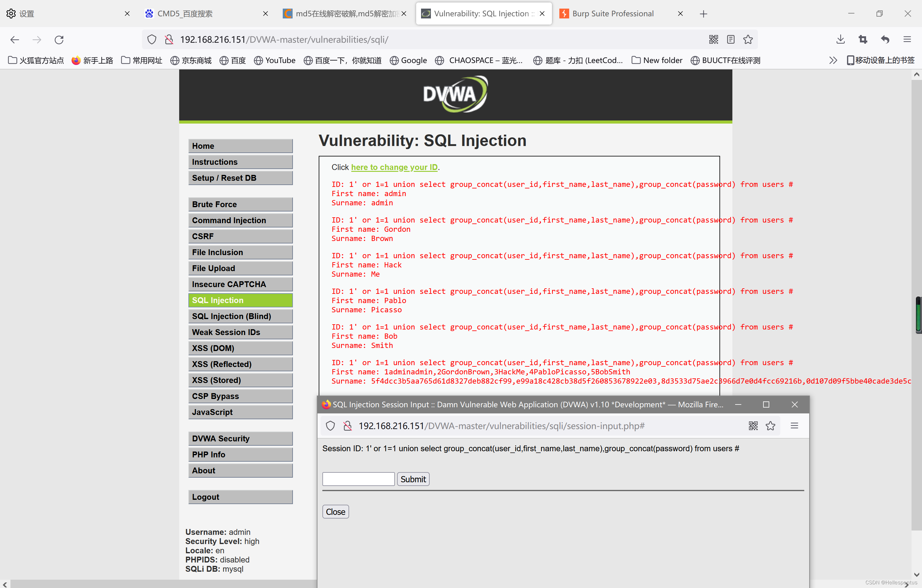The width and height of the screenshot is (922, 588).
Task: Submit the session ID in the popup
Action: click(413, 479)
